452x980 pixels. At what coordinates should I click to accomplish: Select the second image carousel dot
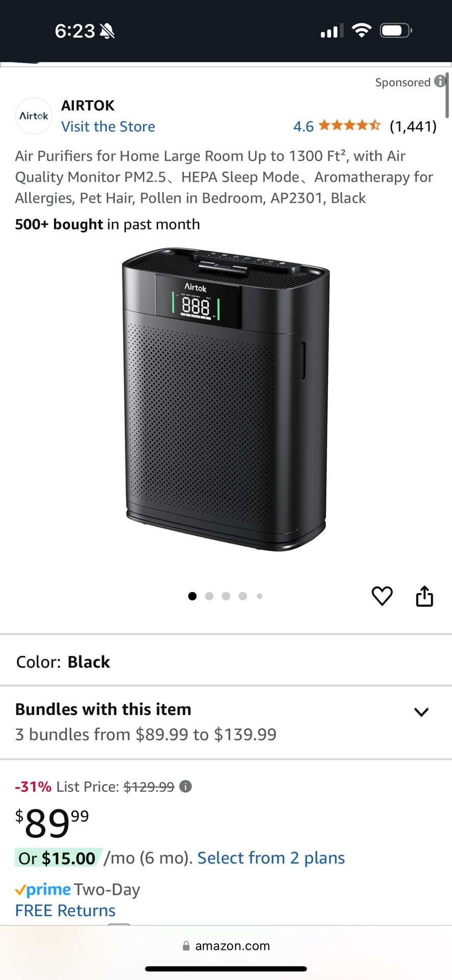pos(209,596)
